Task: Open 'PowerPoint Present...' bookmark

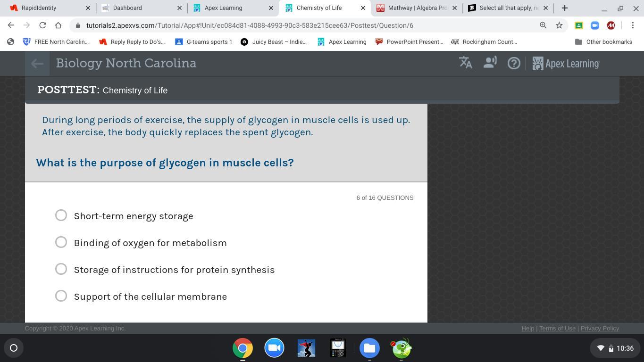Action: coord(409,42)
